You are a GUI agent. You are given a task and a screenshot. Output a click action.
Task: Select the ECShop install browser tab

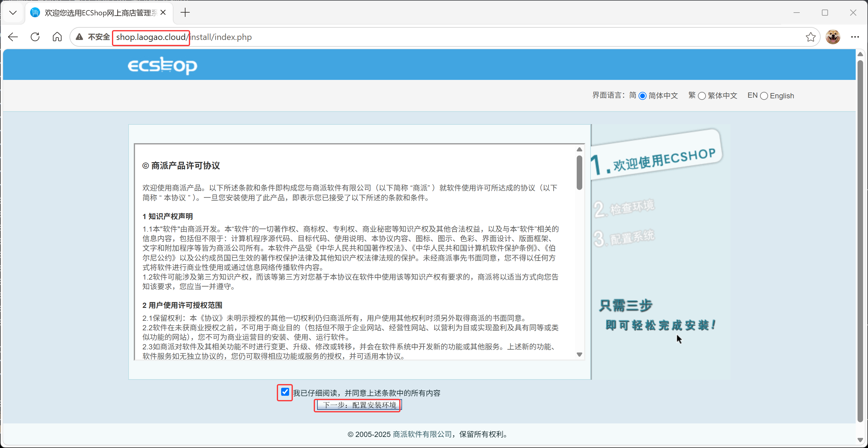pos(98,13)
